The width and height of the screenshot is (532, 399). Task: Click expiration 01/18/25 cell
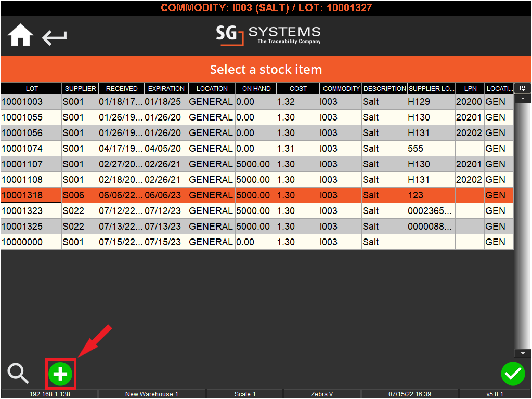(x=166, y=102)
